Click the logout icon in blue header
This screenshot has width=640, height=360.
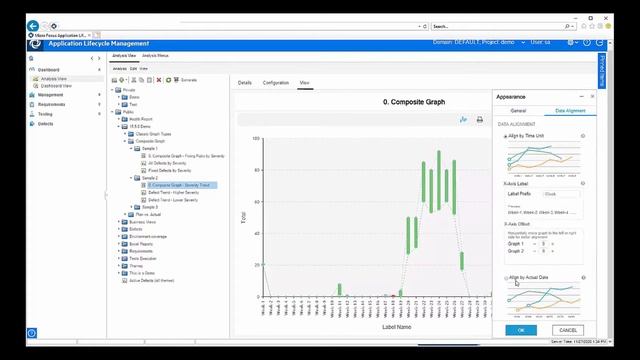point(600,42)
